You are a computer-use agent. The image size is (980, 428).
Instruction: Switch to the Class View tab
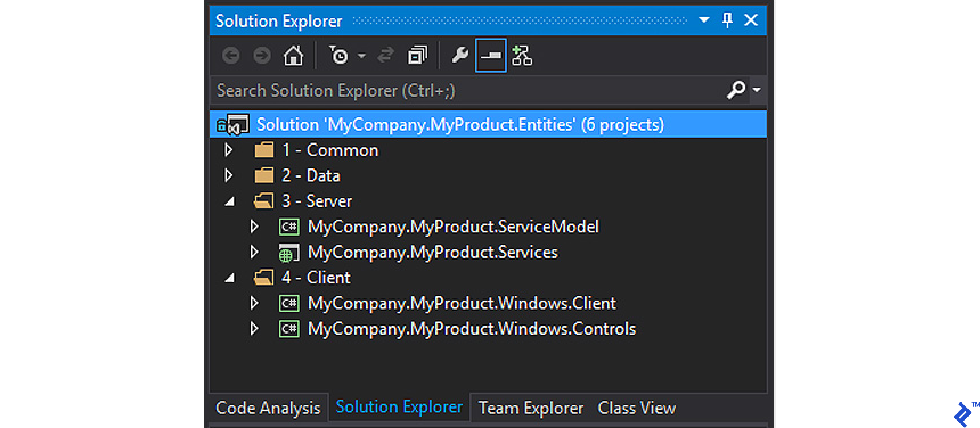(x=636, y=408)
